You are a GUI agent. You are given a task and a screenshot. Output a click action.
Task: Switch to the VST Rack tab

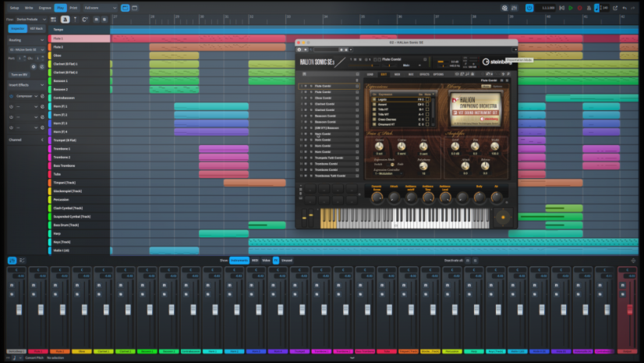pos(36,28)
